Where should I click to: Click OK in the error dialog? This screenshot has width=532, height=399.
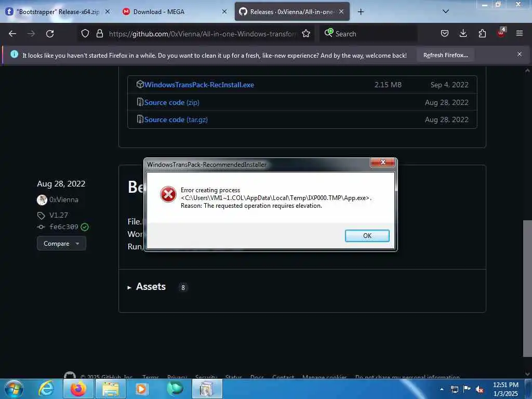pos(367,236)
